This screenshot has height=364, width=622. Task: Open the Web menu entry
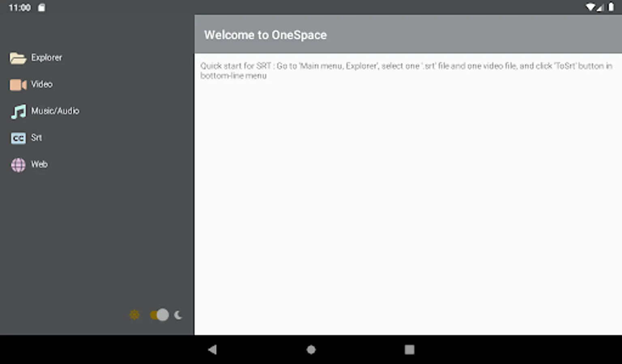pos(97,165)
